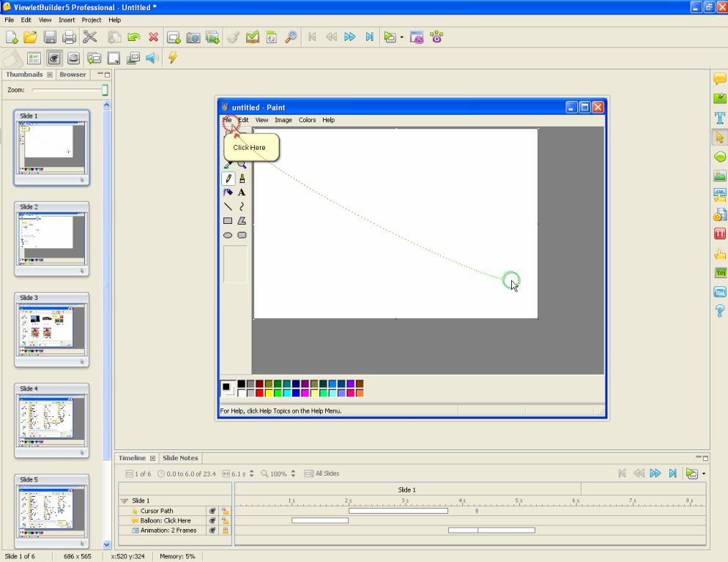Insert image from the right sidebar picture icon
Image resolution: width=728 pixels, height=562 pixels.
(720, 176)
